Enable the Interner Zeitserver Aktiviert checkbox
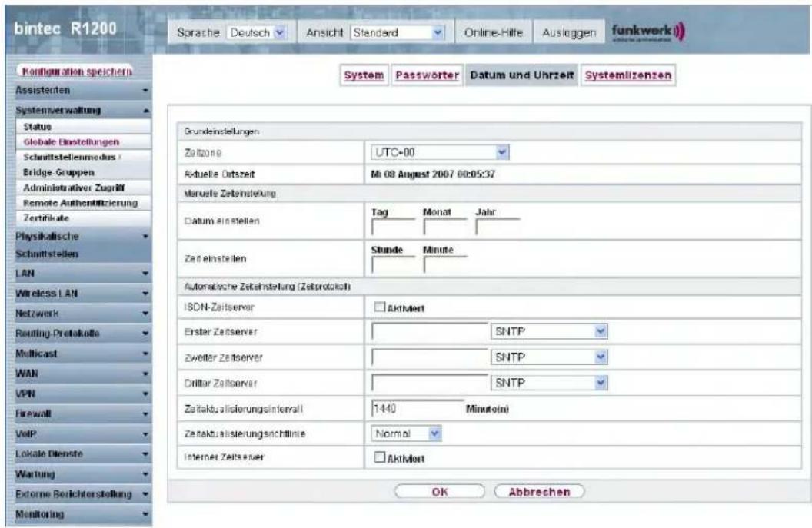This screenshot has height=528, width=812. (380, 457)
